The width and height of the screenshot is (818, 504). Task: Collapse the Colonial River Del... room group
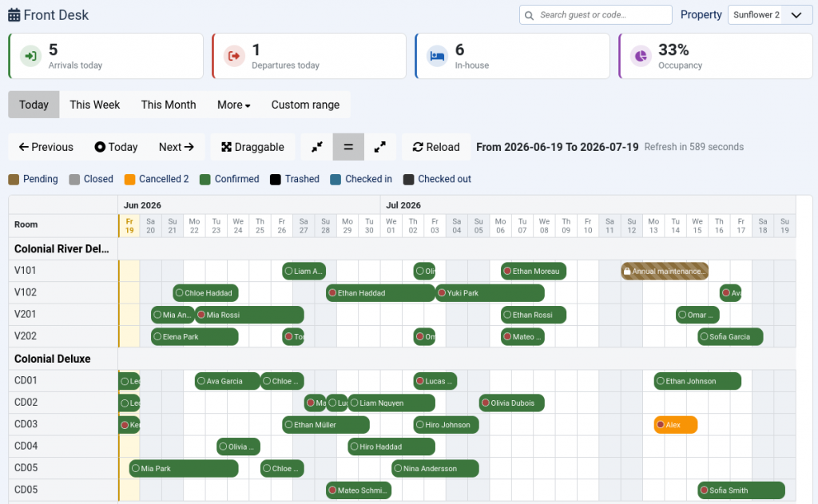pos(62,249)
